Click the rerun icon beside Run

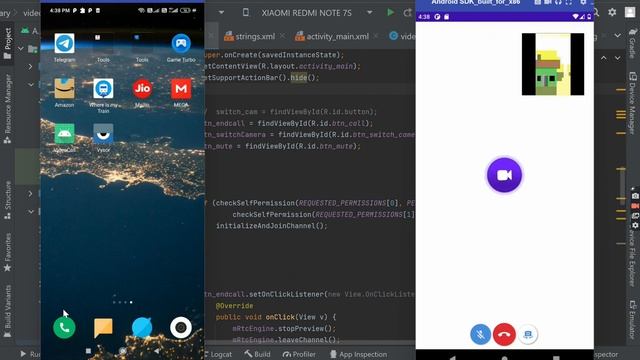(407, 13)
